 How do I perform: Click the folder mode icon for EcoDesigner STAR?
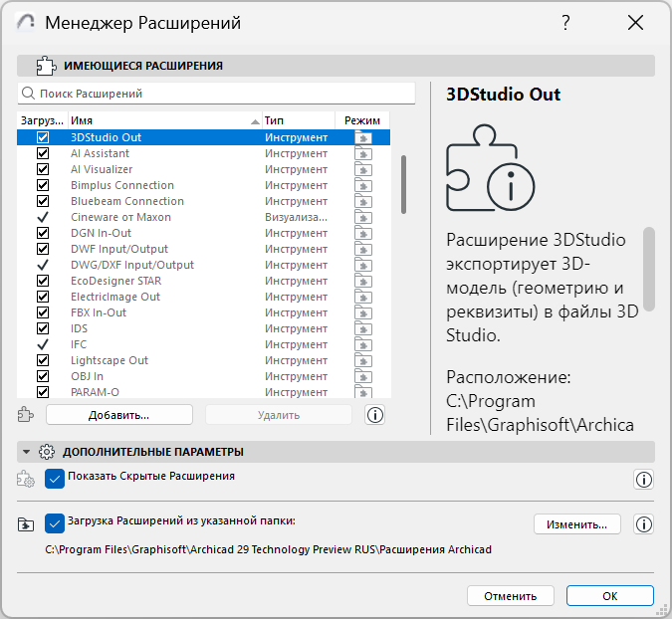tap(363, 281)
